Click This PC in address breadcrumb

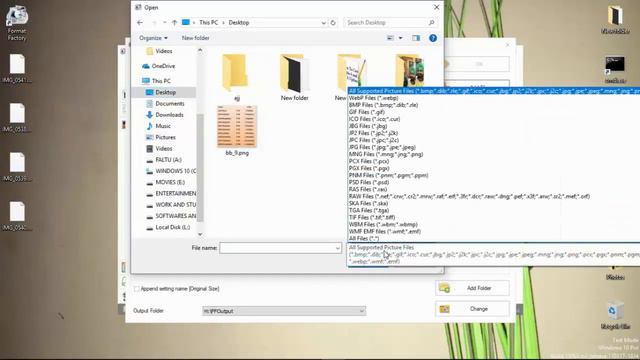pyautogui.click(x=209, y=23)
